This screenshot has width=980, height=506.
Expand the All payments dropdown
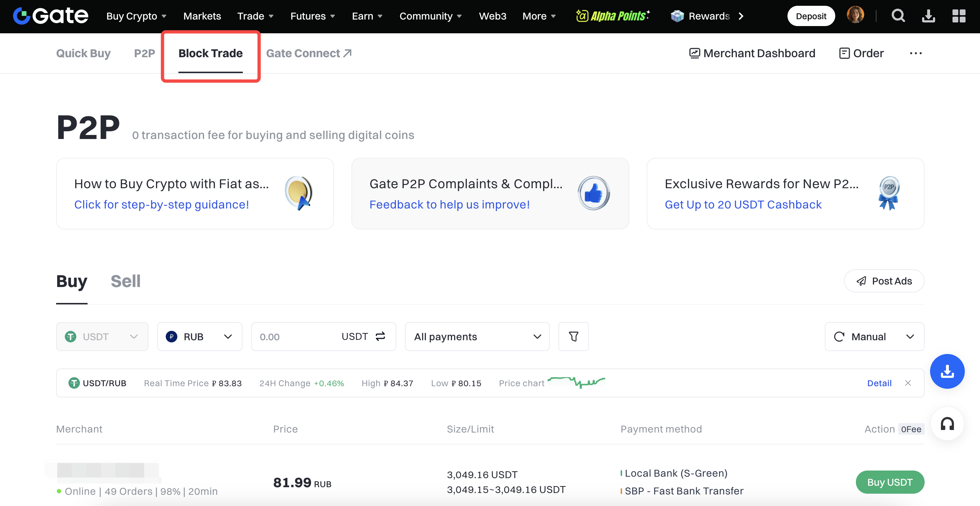click(x=477, y=336)
